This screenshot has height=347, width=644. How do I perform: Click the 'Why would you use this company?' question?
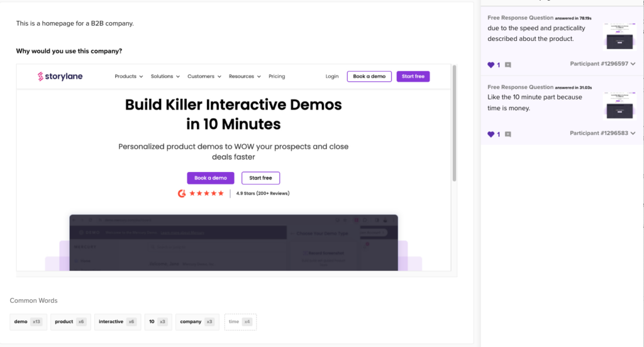[x=69, y=51]
